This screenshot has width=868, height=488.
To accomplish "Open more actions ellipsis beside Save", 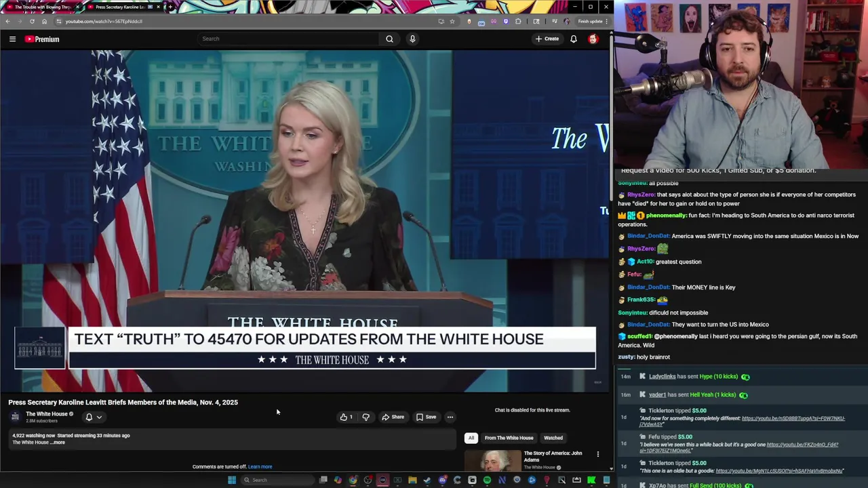I will [x=450, y=417].
